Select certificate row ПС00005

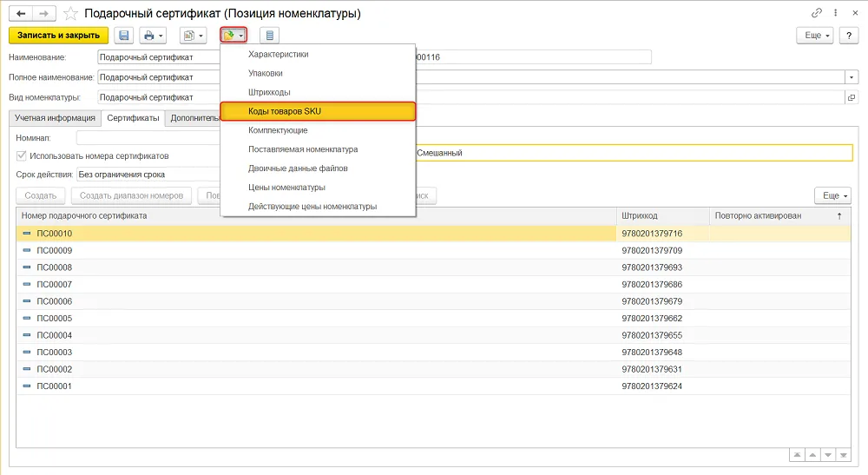pos(433,319)
